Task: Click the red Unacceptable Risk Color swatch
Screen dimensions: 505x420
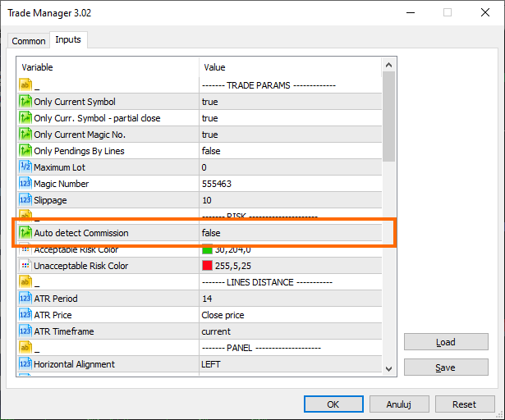Action: tap(207, 266)
